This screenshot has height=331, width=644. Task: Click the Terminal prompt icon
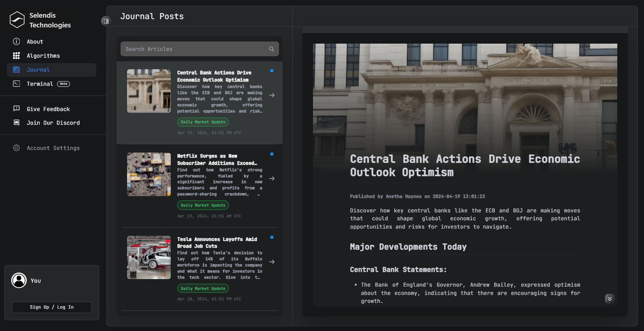tap(17, 84)
